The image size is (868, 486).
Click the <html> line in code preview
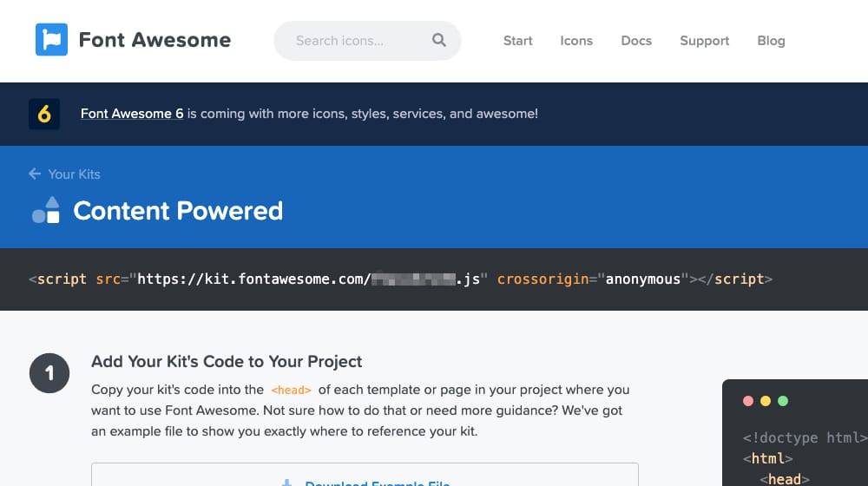pyautogui.click(x=768, y=458)
